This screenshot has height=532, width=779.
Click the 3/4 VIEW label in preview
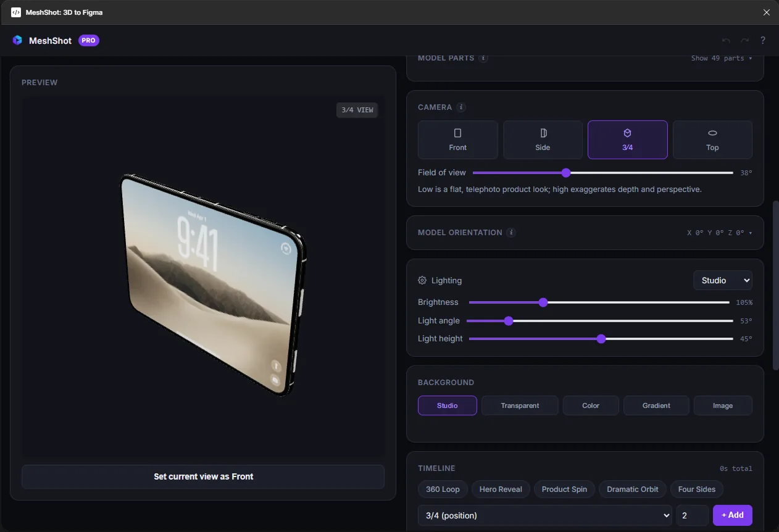coord(357,110)
